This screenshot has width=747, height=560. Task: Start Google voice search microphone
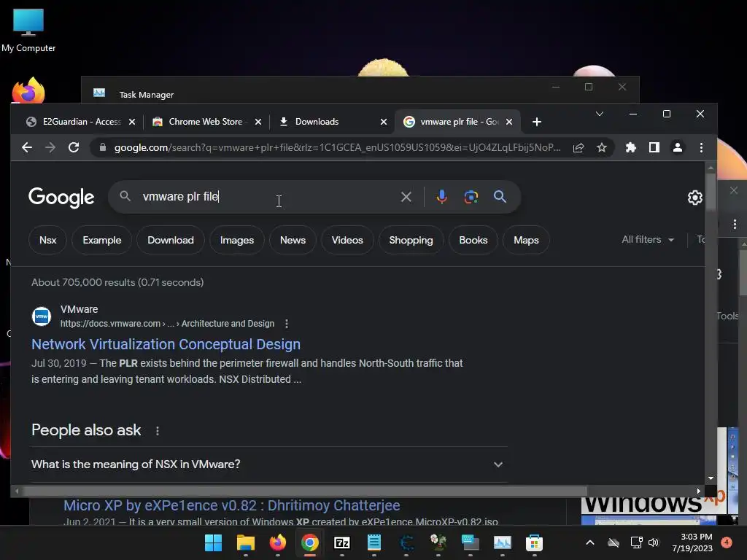[441, 197]
